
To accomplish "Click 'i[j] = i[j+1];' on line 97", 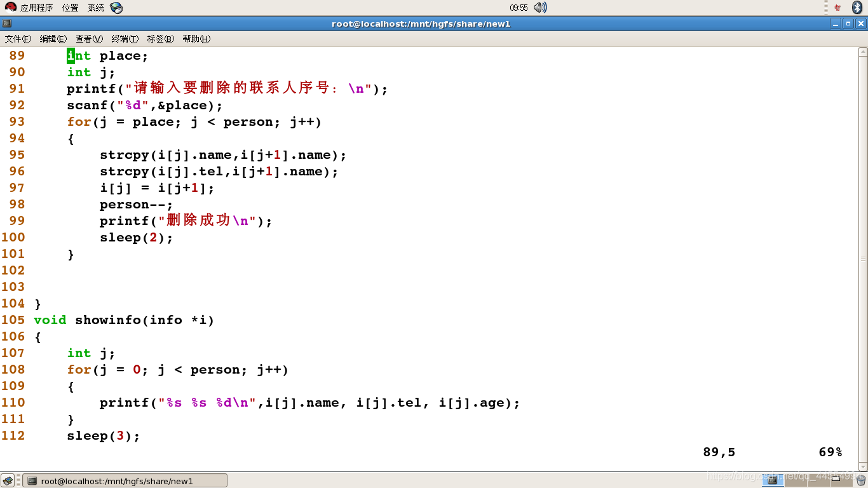I will pos(157,188).
